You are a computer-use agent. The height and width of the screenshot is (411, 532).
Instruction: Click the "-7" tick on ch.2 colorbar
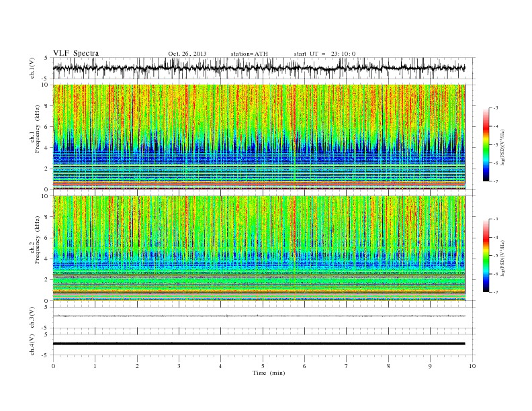pyautogui.click(x=496, y=292)
